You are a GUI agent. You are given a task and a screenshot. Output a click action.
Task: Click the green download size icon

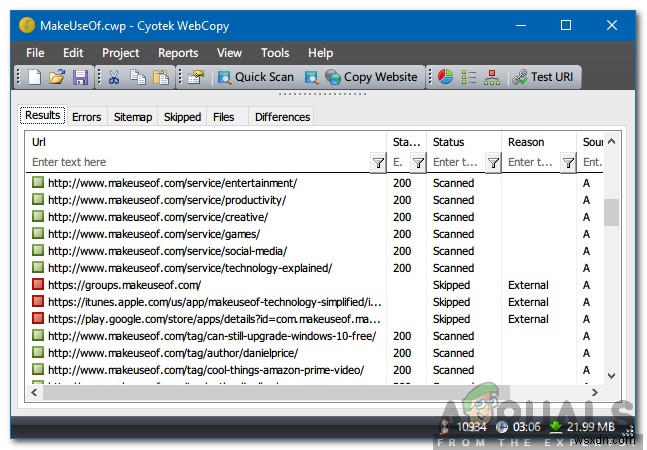[556, 427]
